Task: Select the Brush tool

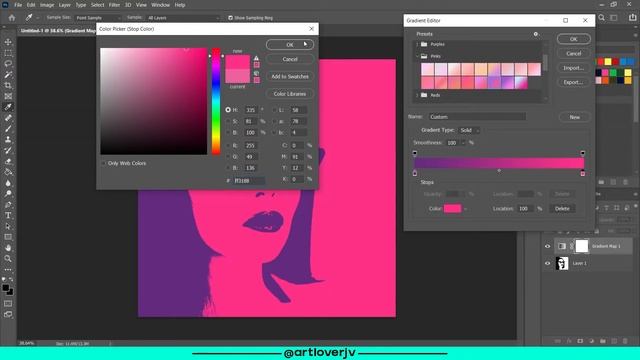Action: click(x=8, y=129)
